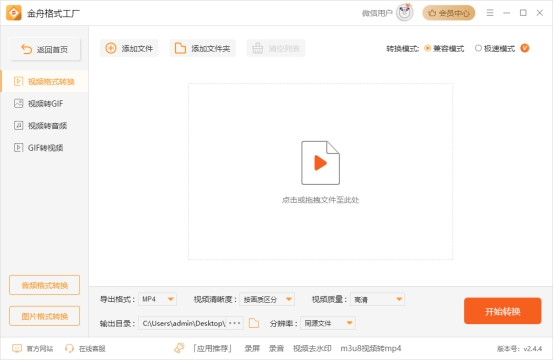The width and height of the screenshot is (554, 360).
Task: Switch to 视频转GIF mode
Action: 45,104
